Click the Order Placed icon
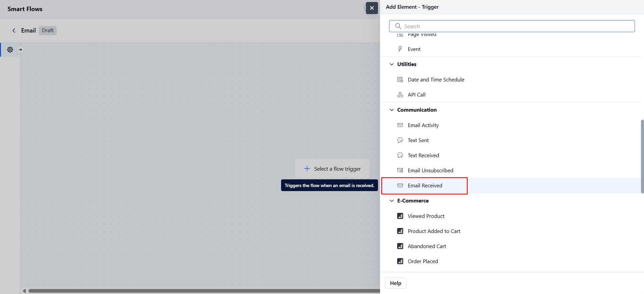The height and width of the screenshot is (294, 644). pyautogui.click(x=400, y=261)
